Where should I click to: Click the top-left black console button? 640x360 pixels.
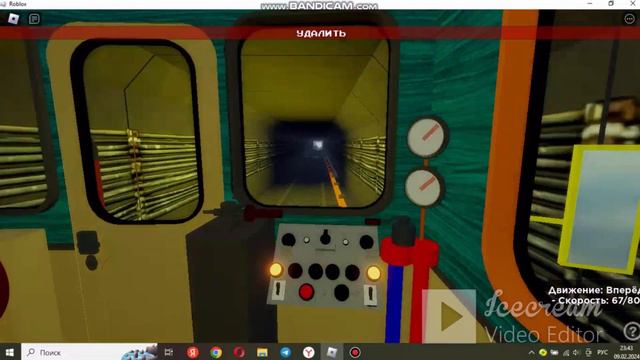[289, 240]
